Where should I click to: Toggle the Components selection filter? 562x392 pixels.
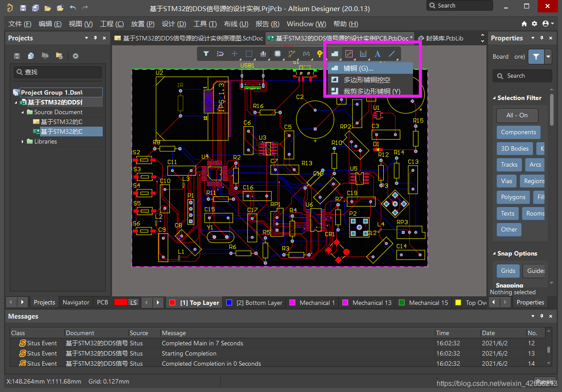pos(518,132)
